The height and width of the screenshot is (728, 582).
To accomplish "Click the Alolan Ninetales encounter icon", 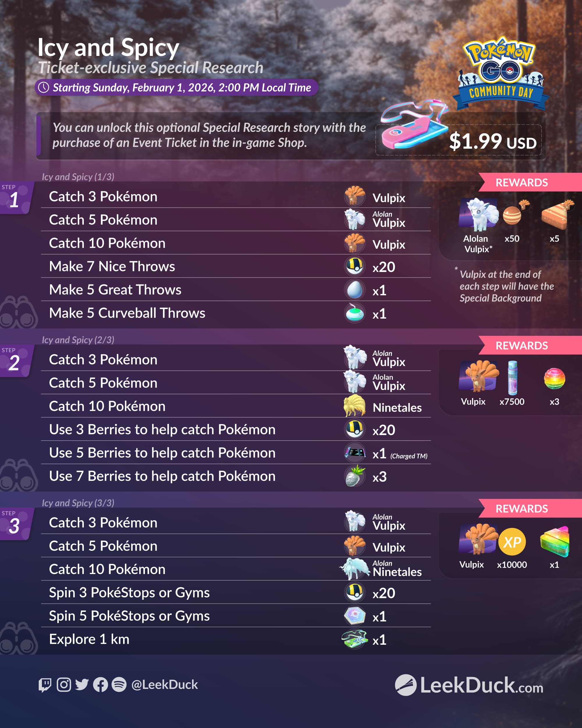I will coord(355,569).
